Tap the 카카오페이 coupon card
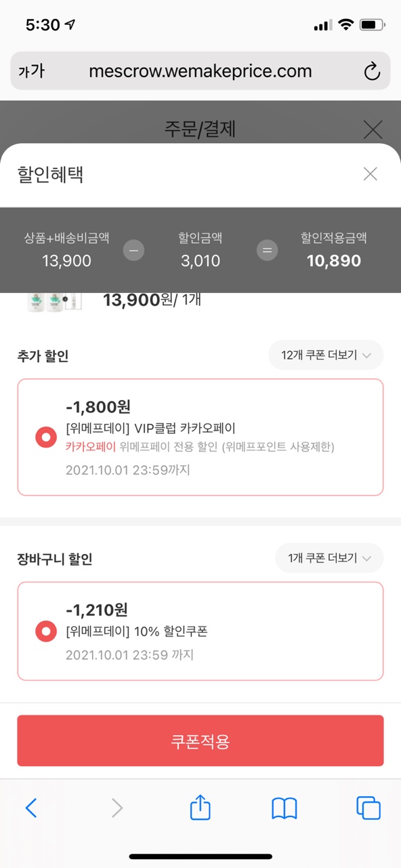Image resolution: width=401 pixels, height=868 pixels. [x=200, y=437]
